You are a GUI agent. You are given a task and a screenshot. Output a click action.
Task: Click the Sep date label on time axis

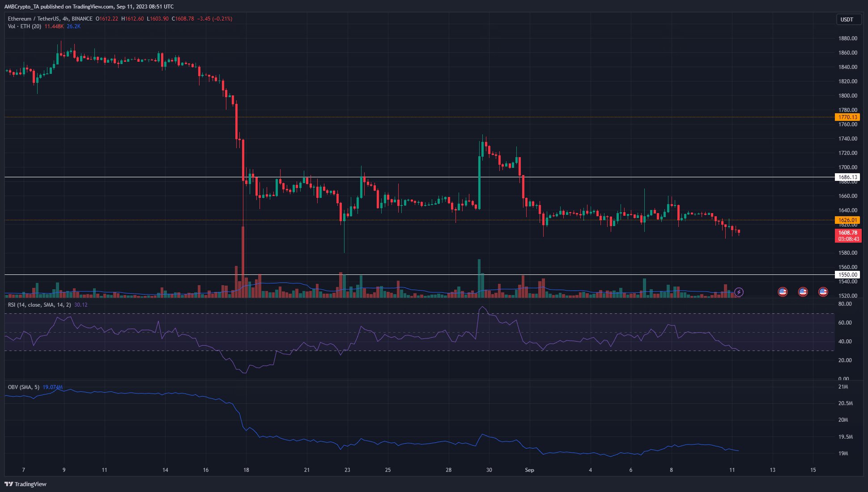[x=529, y=470]
